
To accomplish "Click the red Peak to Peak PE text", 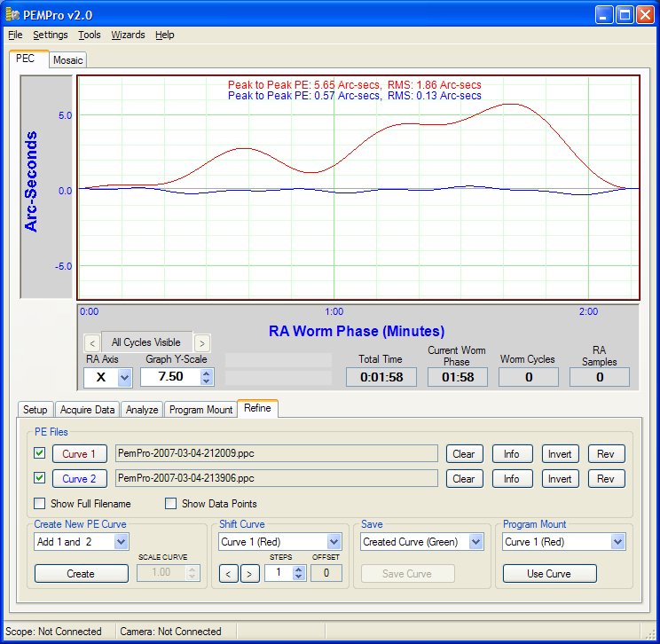I will pyautogui.click(x=355, y=85).
